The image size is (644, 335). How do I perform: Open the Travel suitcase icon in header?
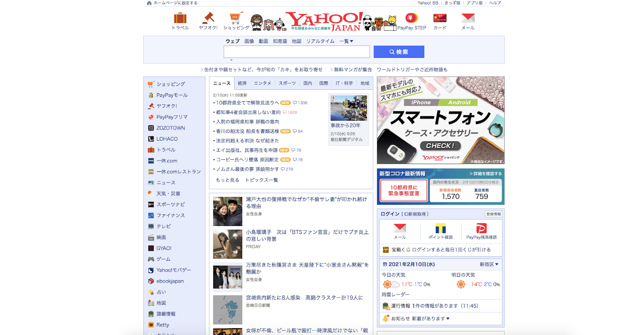(x=180, y=18)
